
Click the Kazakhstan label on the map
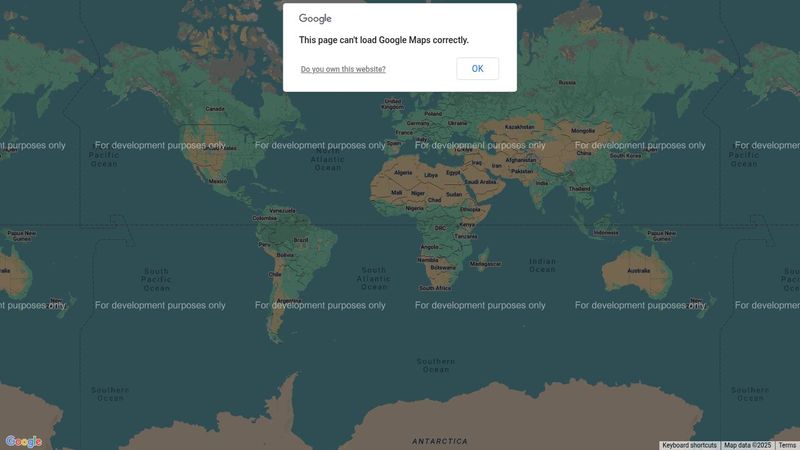(x=520, y=127)
